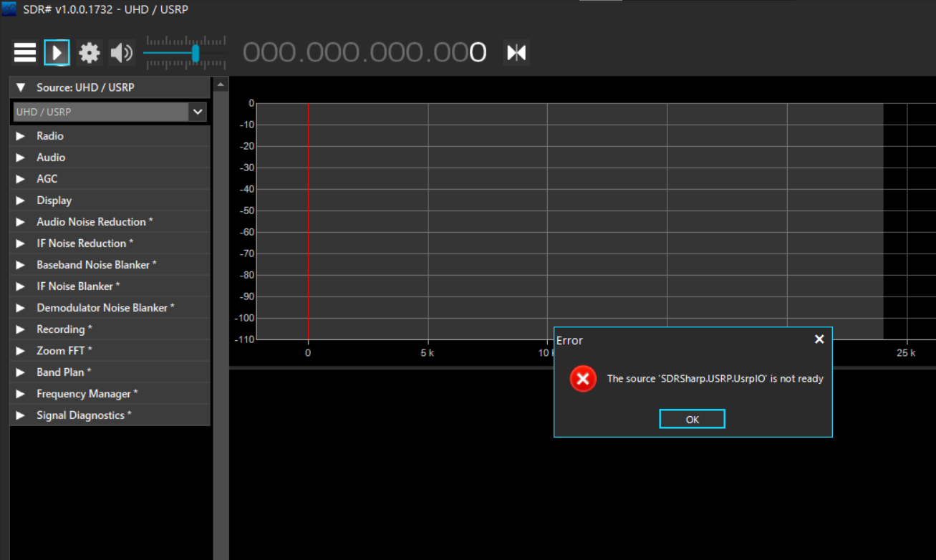Adjust the volume slider handle

point(196,53)
